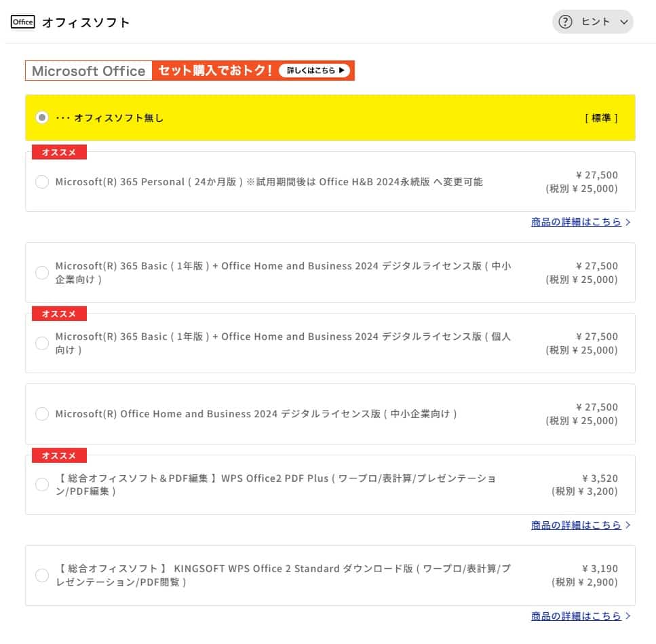The width and height of the screenshot is (656, 644).
Task: Click the Office software section icon
Action: click(22, 22)
